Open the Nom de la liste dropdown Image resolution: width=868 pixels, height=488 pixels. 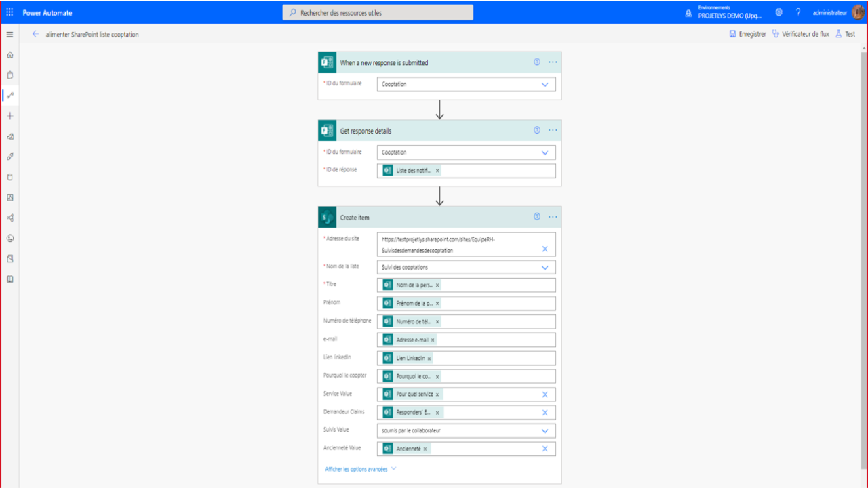pyautogui.click(x=545, y=267)
